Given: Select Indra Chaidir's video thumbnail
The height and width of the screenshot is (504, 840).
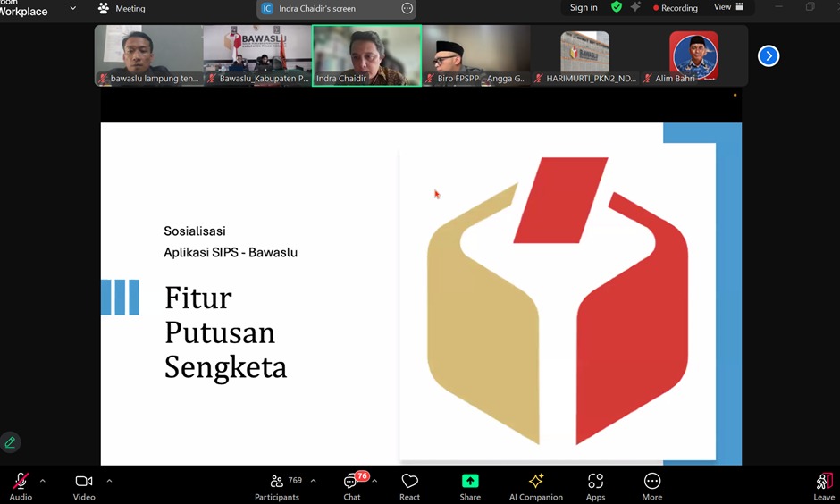Looking at the screenshot, I should [x=367, y=55].
